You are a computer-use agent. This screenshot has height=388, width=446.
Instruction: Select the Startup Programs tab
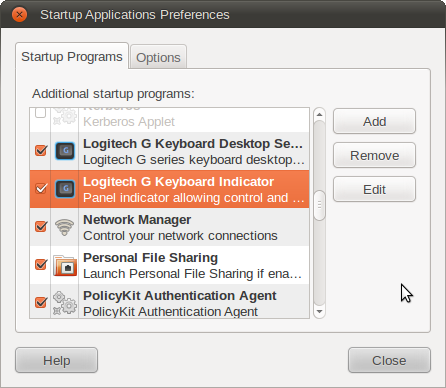(x=72, y=56)
